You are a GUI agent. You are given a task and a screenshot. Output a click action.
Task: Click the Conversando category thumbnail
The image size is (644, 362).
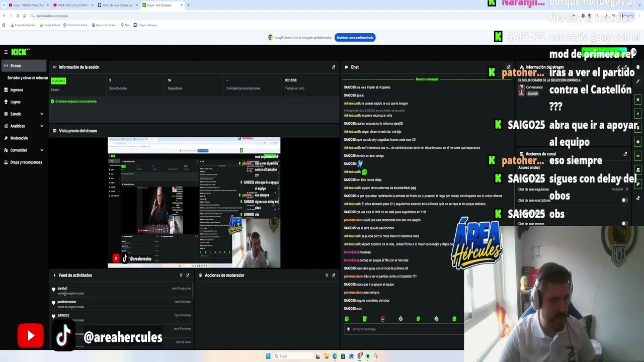(522, 90)
